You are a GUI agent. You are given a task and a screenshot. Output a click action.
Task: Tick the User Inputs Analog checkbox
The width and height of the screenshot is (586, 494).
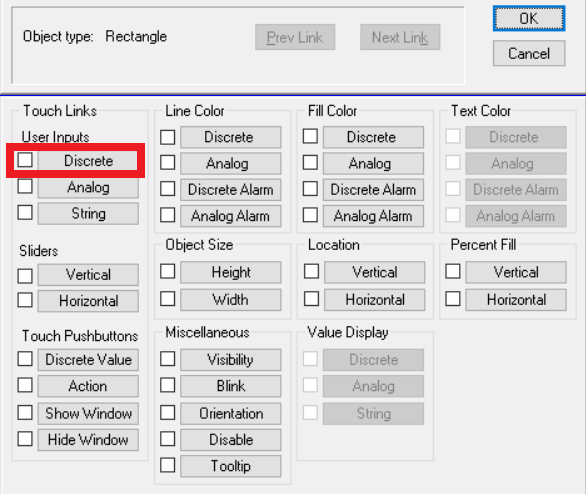[25, 186]
